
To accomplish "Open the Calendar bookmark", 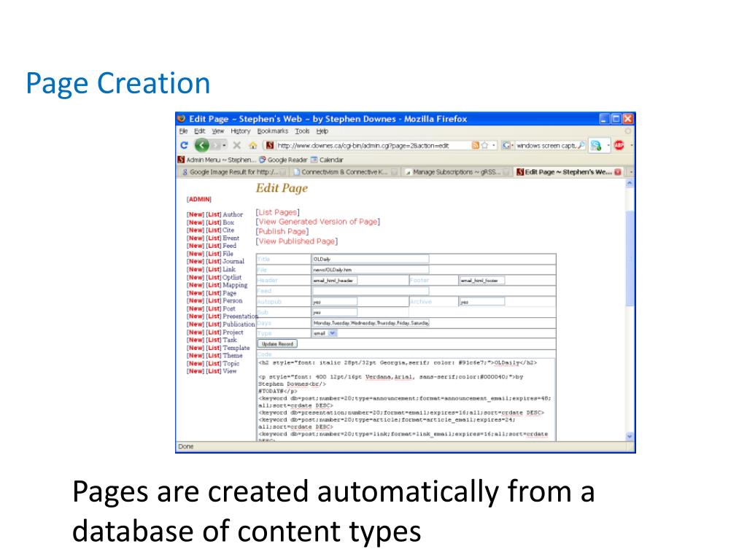I will point(327,160).
